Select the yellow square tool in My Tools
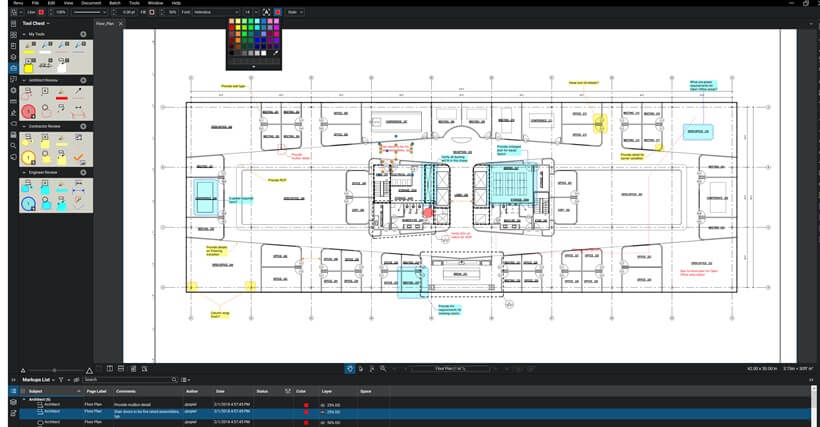This screenshot has width=820, height=427. point(28,66)
